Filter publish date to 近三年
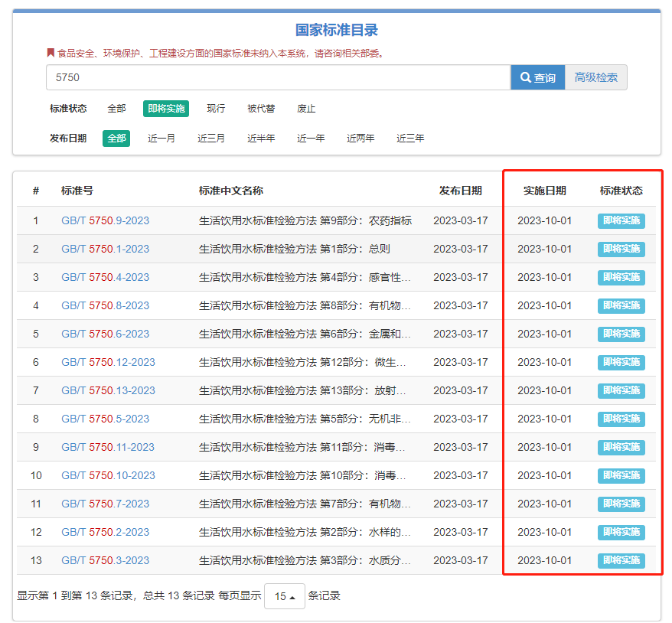The image size is (672, 623). pyautogui.click(x=410, y=139)
